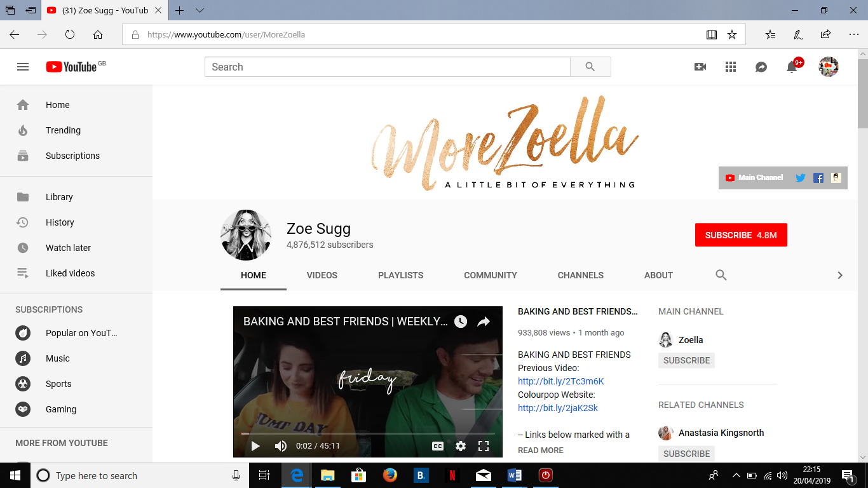Toggle closed captions on video
Viewport: 868px width, 488px height.
(438, 446)
